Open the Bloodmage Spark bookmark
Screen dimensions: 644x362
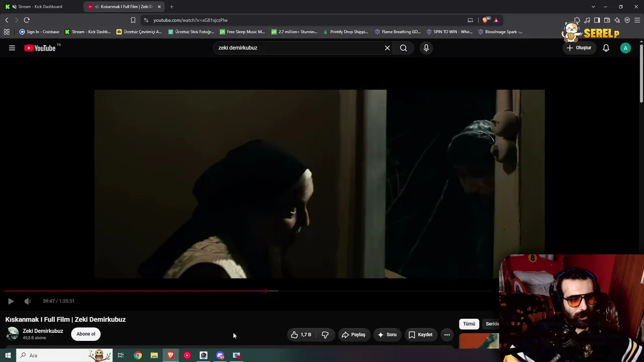coord(500,32)
